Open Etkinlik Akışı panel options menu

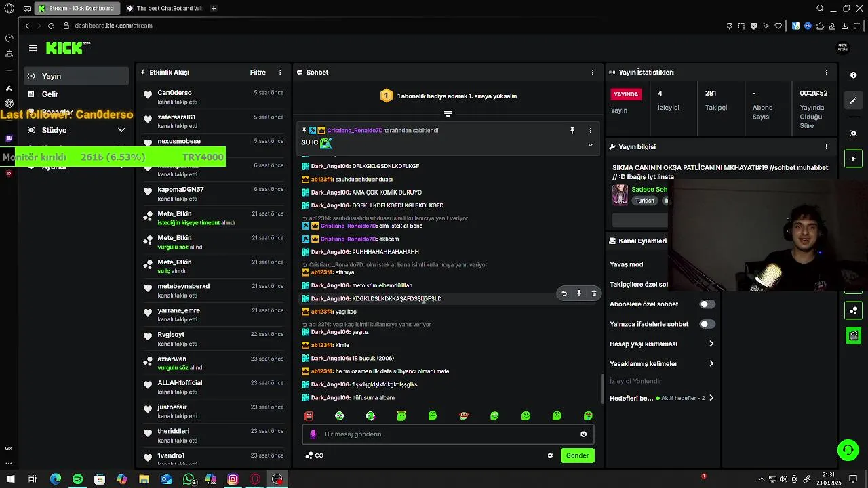(x=280, y=73)
